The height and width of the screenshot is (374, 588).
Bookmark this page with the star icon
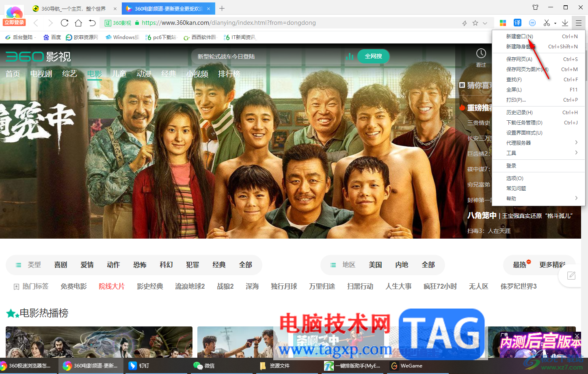tap(475, 23)
